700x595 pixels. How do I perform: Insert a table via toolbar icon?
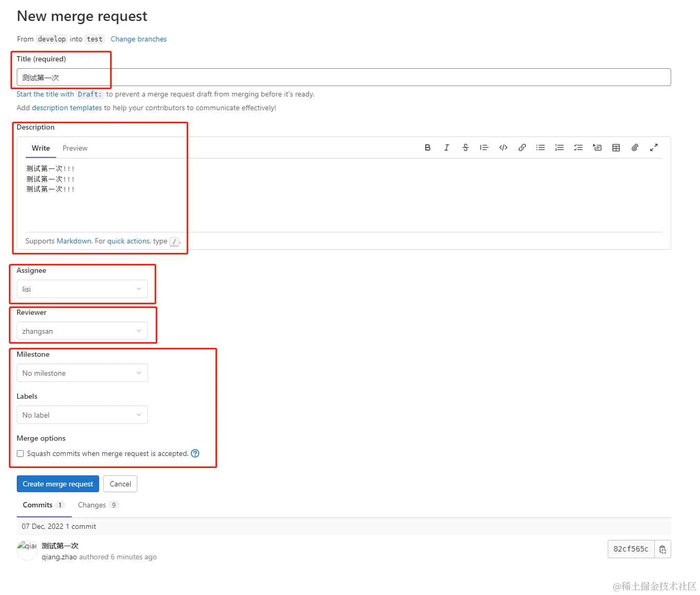(x=616, y=147)
